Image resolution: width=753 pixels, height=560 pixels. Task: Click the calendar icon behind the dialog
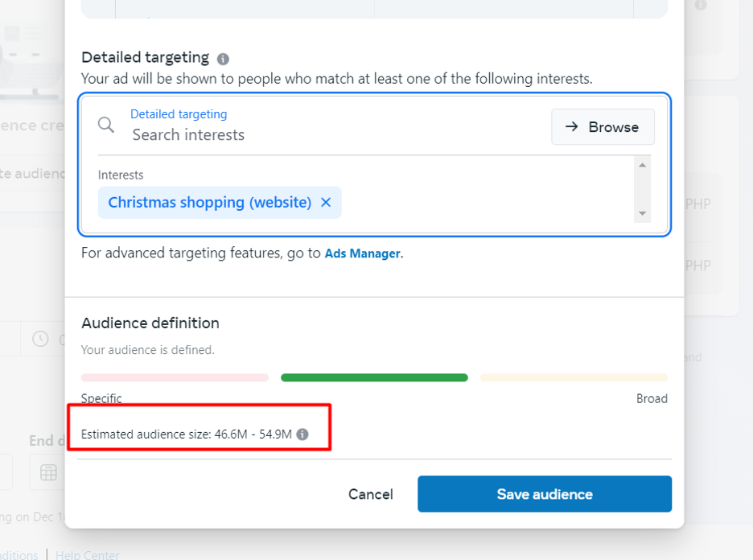point(48,472)
